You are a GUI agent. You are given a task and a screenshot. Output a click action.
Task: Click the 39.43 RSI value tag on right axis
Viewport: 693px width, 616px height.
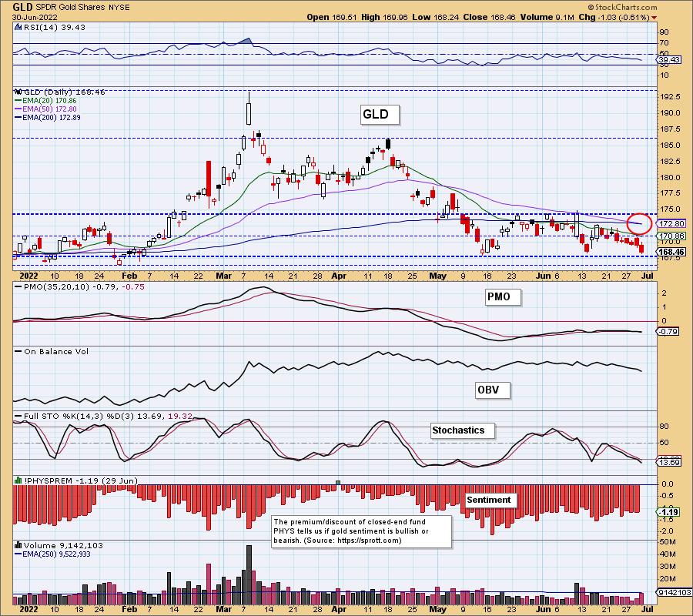pos(669,59)
